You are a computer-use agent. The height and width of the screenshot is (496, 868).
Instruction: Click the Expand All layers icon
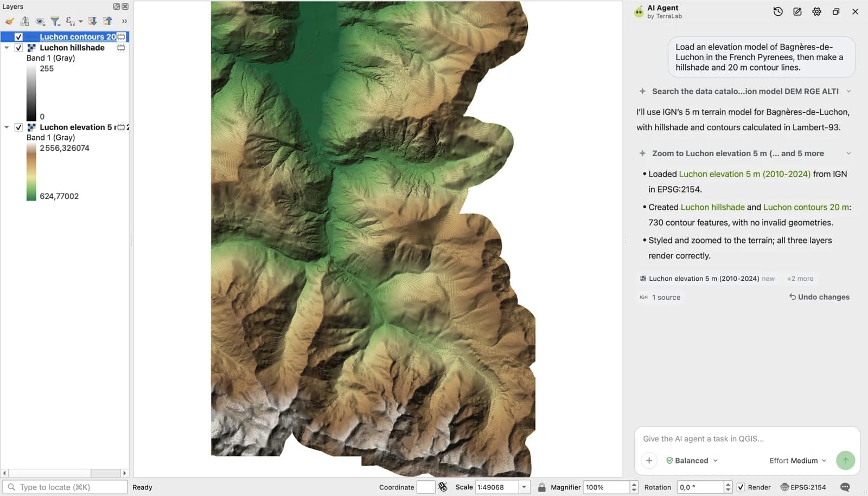coord(93,21)
